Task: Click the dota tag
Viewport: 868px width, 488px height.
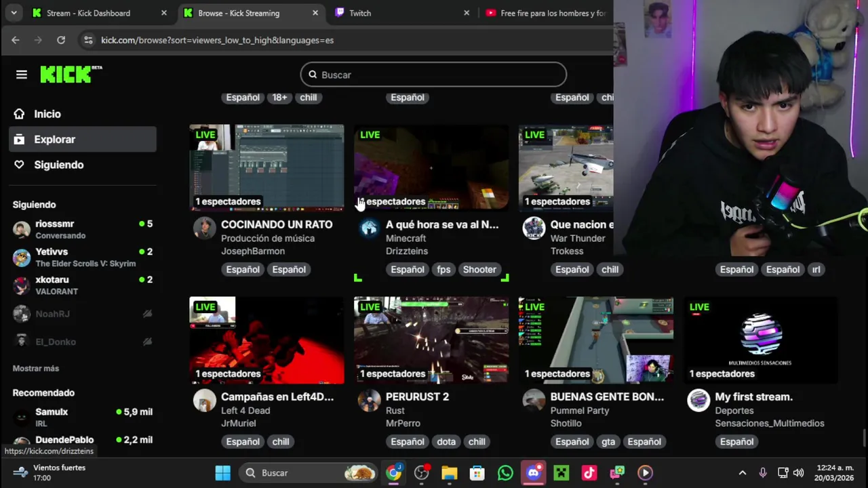Action: (x=446, y=441)
